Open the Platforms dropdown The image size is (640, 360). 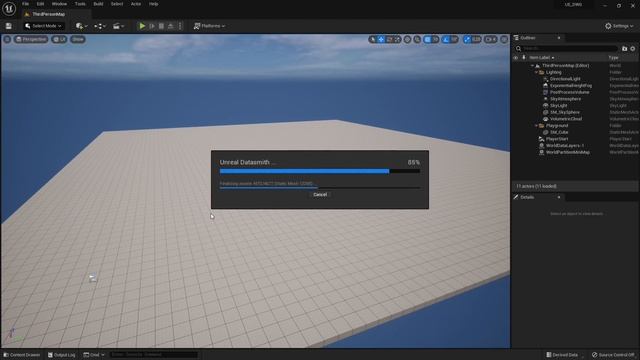[x=209, y=26]
